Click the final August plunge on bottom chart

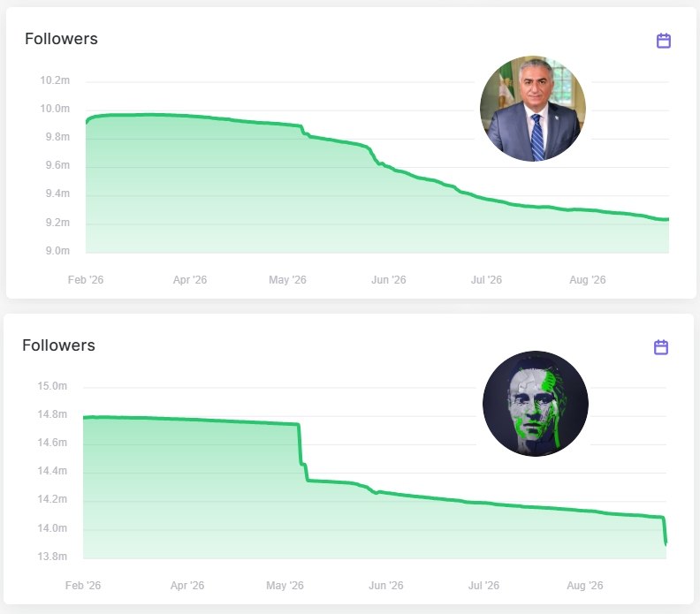665,531
